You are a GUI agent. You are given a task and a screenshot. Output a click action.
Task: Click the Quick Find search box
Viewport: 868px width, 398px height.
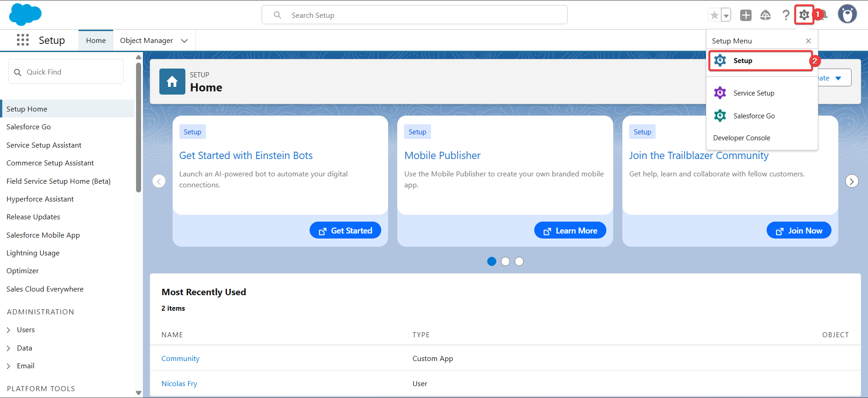[x=66, y=72]
